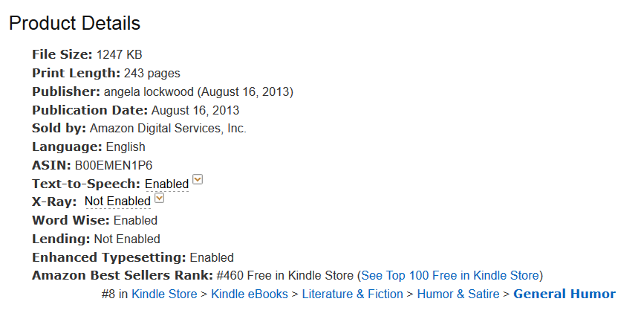Image resolution: width=644 pixels, height=319 pixels.
Task: Click the Print Length 243 pages text
Action: coord(152,73)
